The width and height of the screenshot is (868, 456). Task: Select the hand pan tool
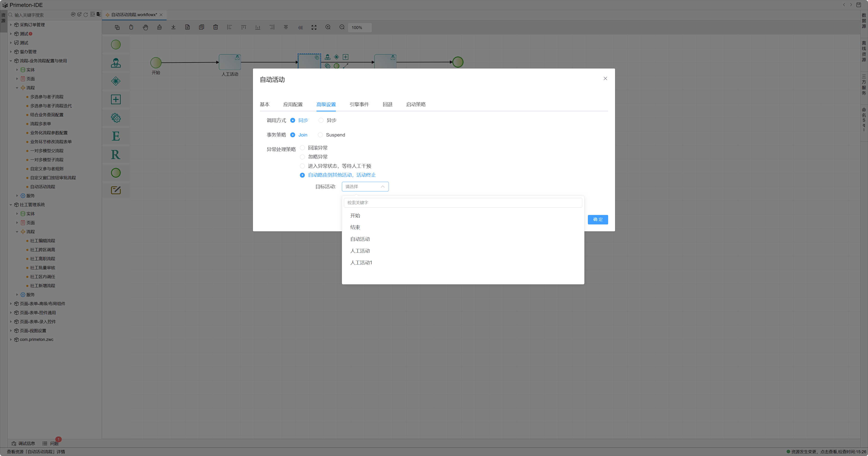pyautogui.click(x=145, y=27)
